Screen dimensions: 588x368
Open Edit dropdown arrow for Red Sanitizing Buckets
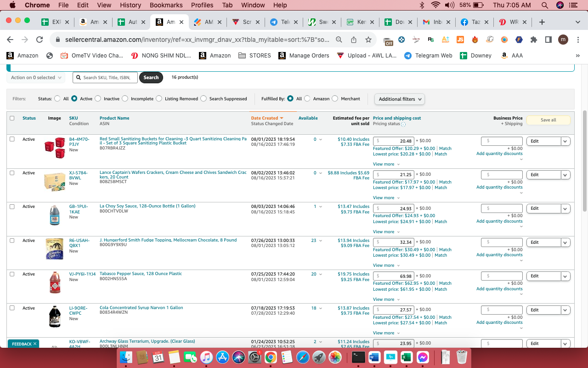click(565, 141)
